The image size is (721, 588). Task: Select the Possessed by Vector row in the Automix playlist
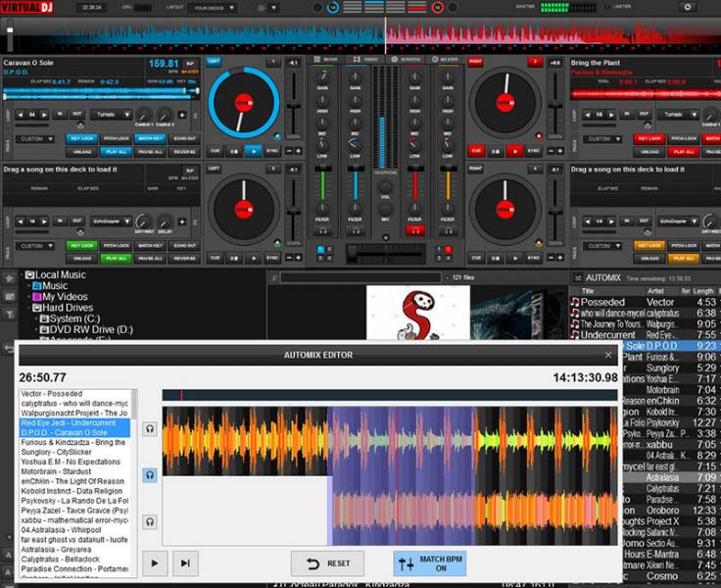[x=644, y=302]
